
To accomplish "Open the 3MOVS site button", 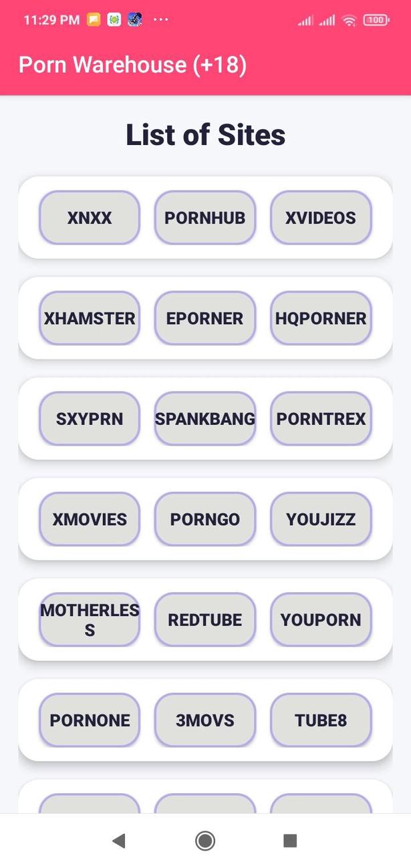I will [205, 720].
